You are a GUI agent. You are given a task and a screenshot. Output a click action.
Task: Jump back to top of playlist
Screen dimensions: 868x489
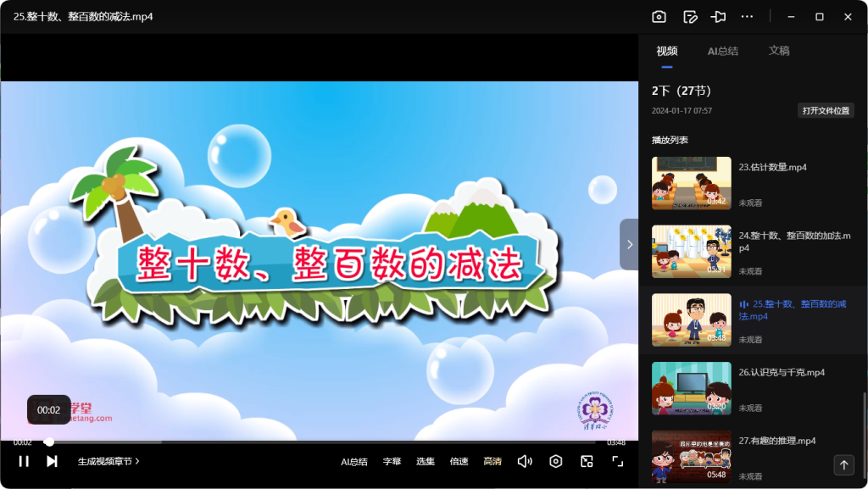coord(843,465)
